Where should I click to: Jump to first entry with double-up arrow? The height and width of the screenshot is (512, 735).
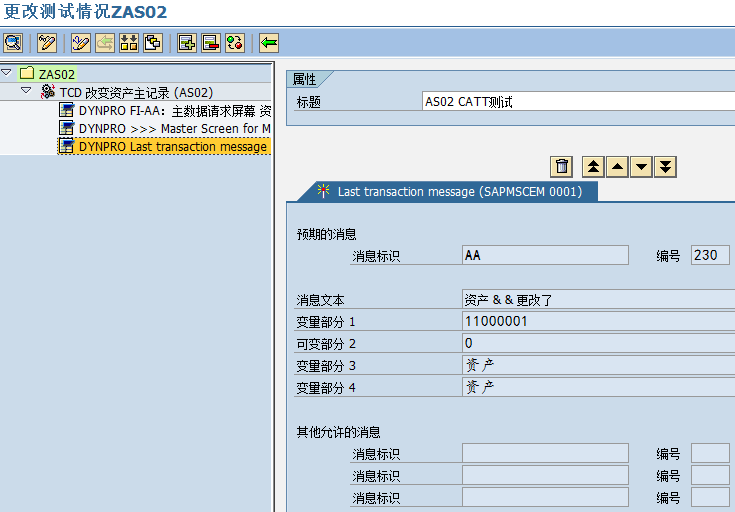(593, 167)
